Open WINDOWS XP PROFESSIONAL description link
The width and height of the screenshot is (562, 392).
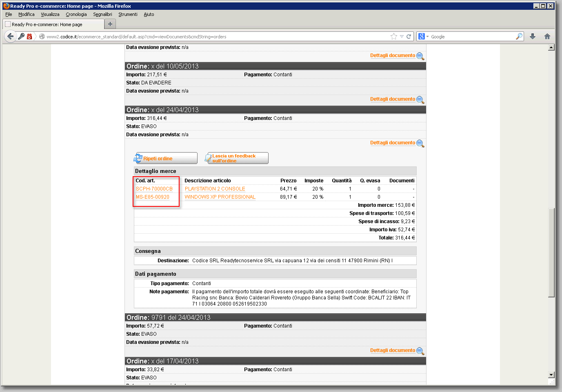coord(220,197)
